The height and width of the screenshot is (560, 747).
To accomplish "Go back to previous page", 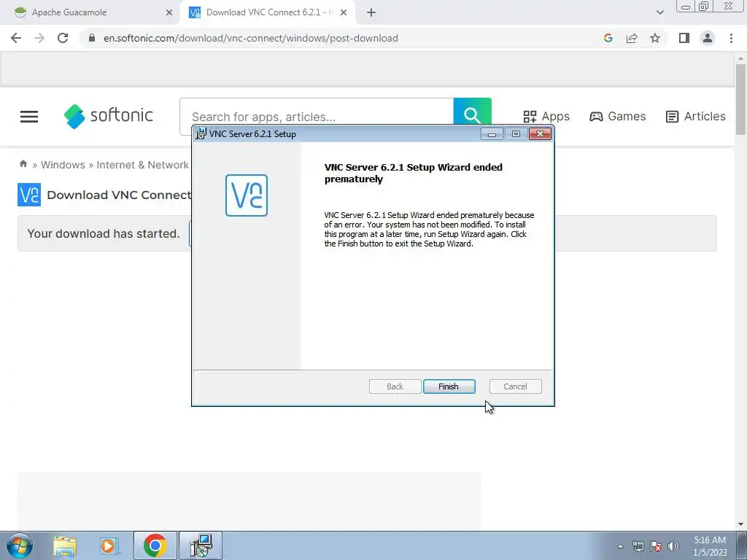I will click(x=16, y=38).
